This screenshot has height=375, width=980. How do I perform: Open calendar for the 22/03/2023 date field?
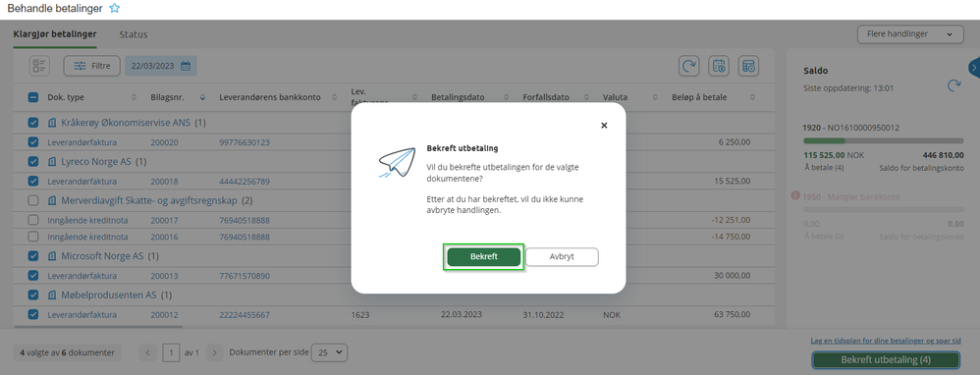pos(186,66)
